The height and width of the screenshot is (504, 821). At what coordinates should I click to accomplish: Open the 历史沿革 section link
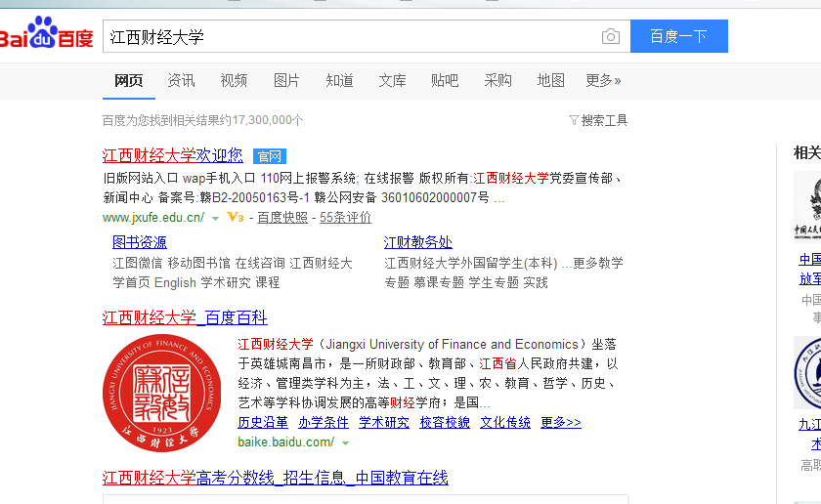[x=263, y=422]
